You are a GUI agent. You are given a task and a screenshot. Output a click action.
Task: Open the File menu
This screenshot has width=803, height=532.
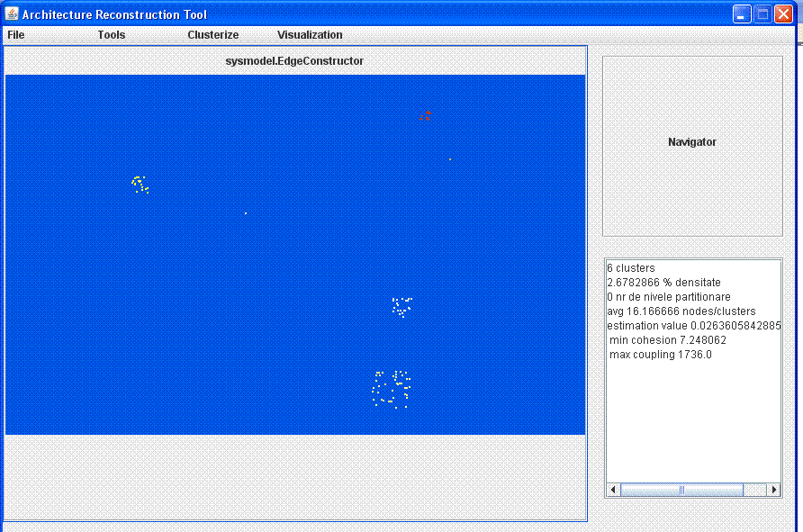16,35
